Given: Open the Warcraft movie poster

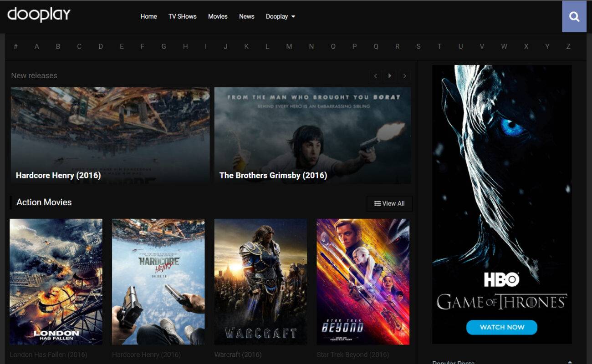Looking at the screenshot, I should [x=260, y=282].
